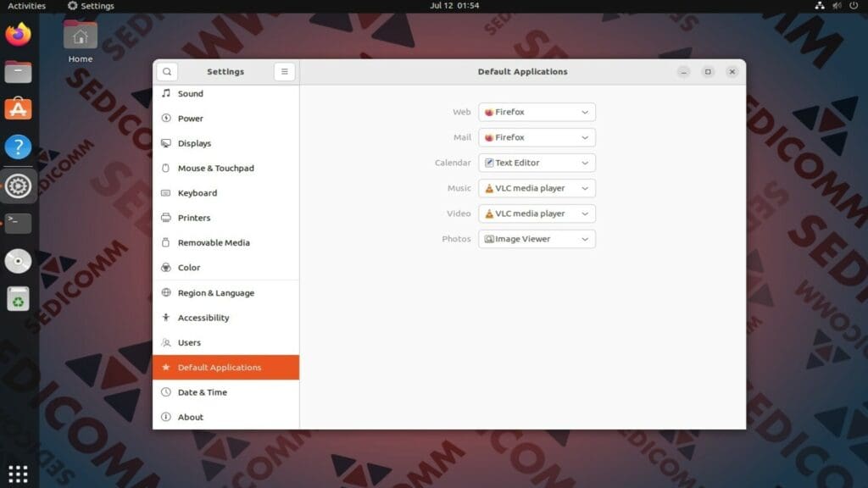This screenshot has width=868, height=488.
Task: Click the Accessibility person icon
Action: [x=166, y=317]
